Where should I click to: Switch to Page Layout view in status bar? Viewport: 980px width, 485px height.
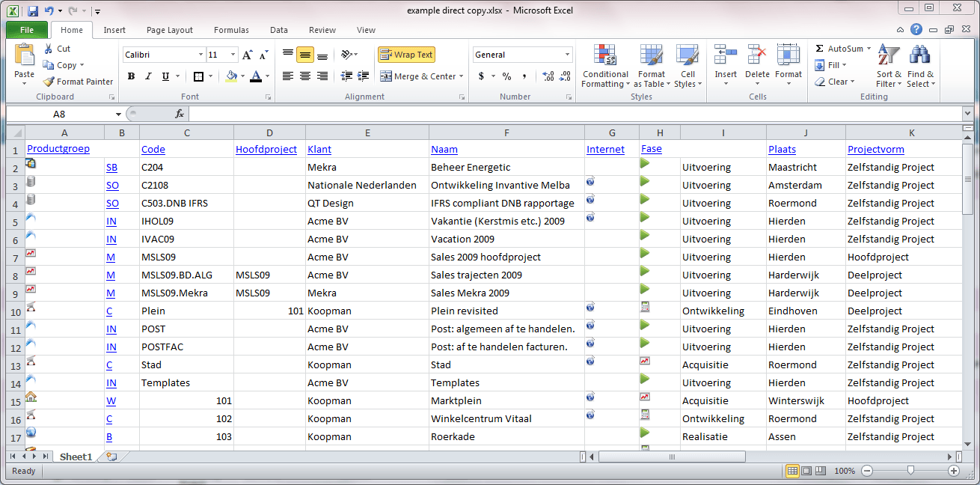click(x=806, y=471)
